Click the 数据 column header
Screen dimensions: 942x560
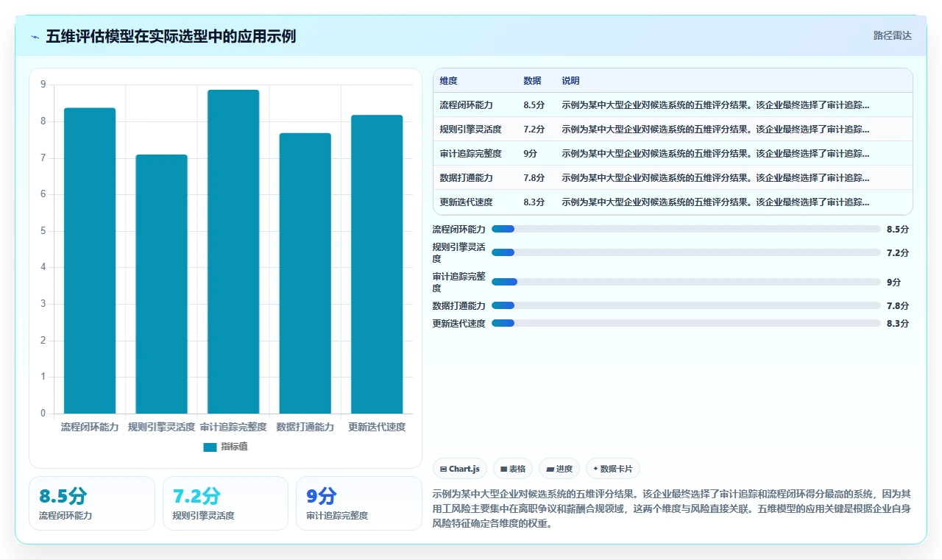coord(532,81)
